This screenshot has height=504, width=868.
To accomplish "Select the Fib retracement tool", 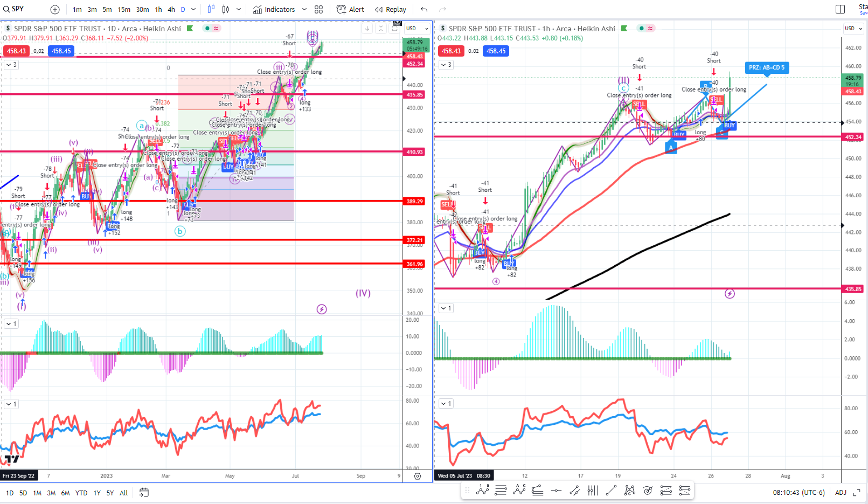I will [x=501, y=490].
